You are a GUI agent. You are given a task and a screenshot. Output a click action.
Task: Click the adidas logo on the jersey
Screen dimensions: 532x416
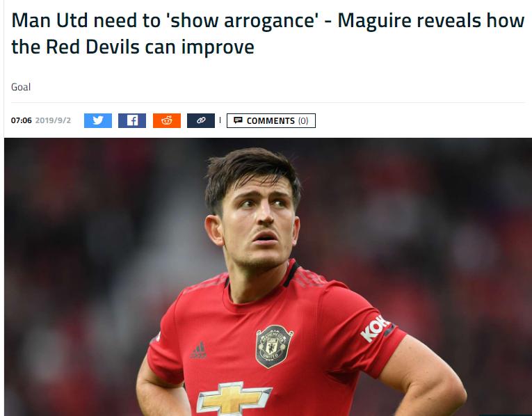198,350
